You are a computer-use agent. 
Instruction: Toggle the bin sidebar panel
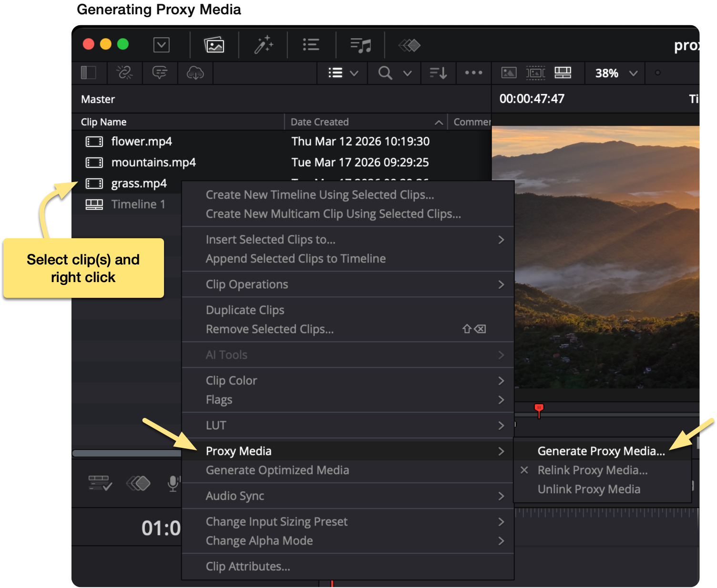88,73
